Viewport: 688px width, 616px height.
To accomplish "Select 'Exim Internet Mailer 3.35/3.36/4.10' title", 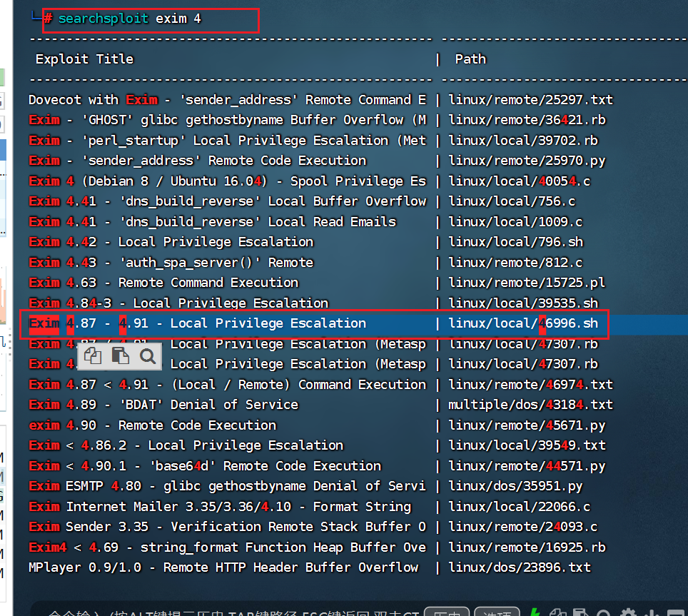I will 220,506.
